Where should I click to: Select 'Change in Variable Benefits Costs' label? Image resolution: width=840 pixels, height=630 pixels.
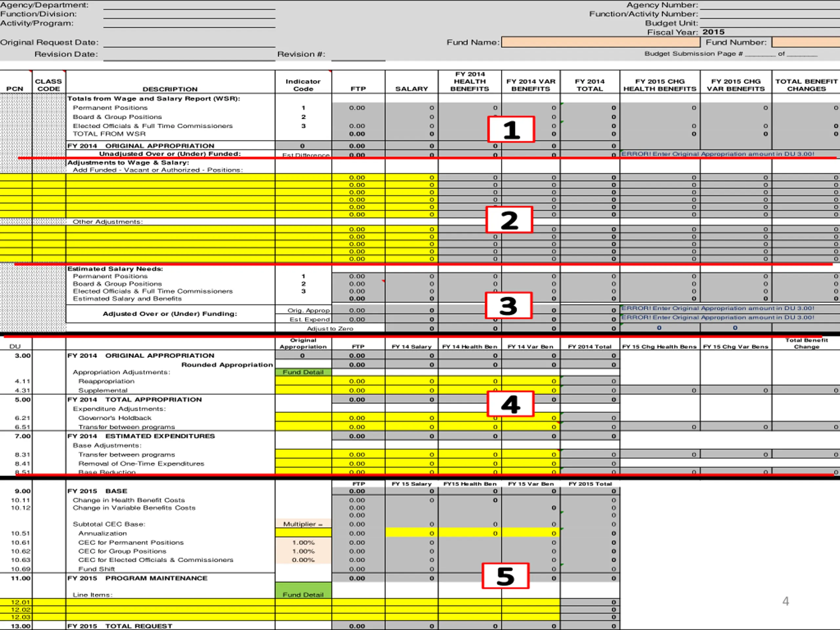click(134, 508)
